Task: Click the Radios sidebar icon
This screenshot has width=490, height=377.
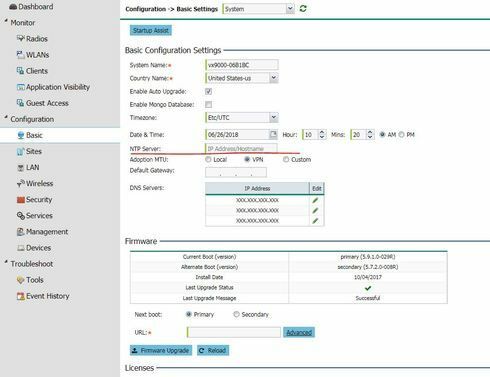Action: tap(21, 39)
